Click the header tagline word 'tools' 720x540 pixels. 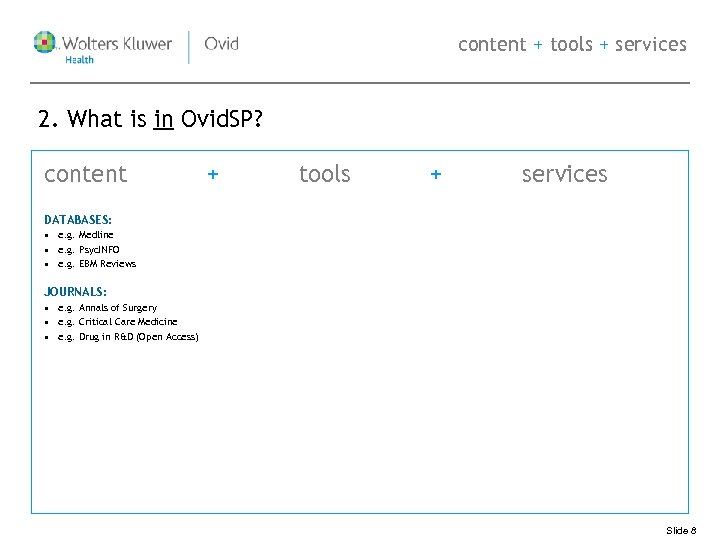[x=571, y=44]
